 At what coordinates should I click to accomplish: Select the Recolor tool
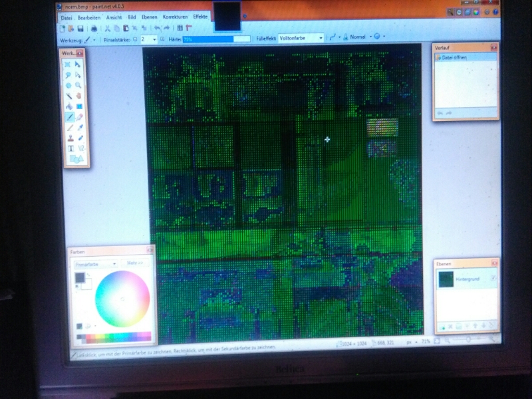tap(80, 138)
